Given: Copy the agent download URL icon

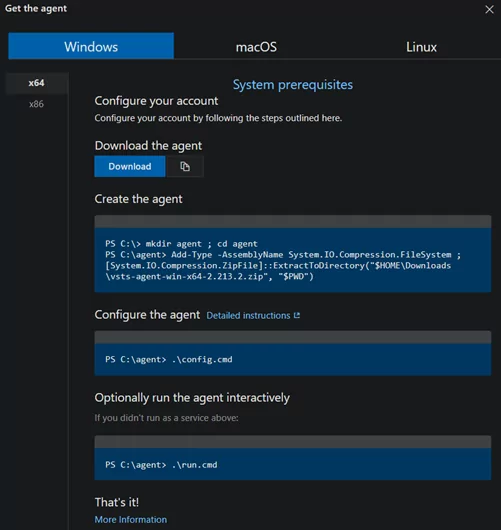Looking at the screenshot, I should click(x=185, y=166).
